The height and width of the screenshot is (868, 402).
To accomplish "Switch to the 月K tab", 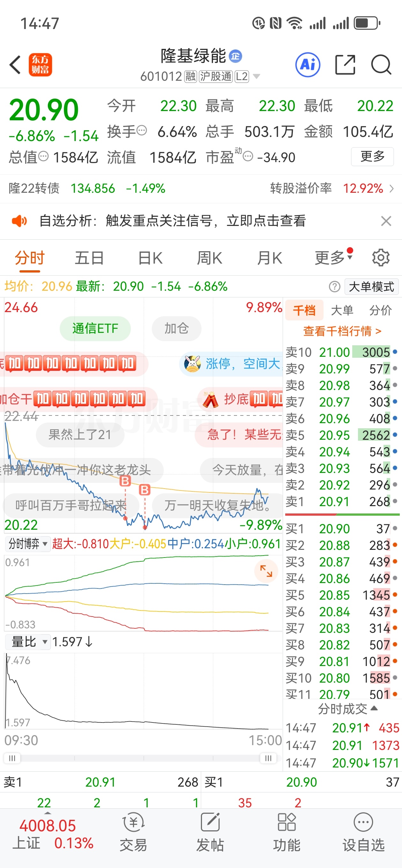I will pyautogui.click(x=269, y=258).
